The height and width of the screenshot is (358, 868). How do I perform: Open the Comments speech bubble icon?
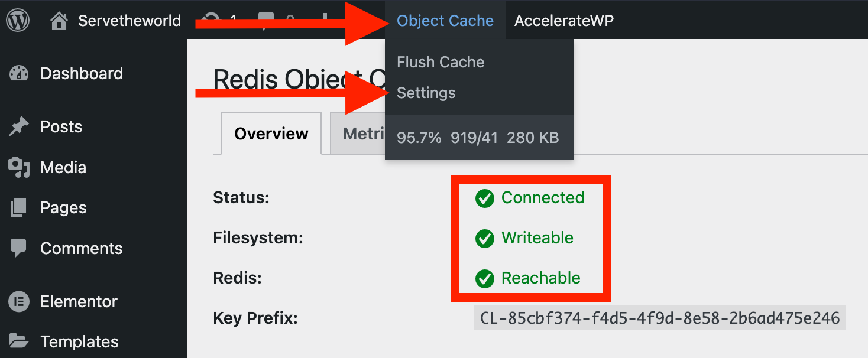pos(18,248)
